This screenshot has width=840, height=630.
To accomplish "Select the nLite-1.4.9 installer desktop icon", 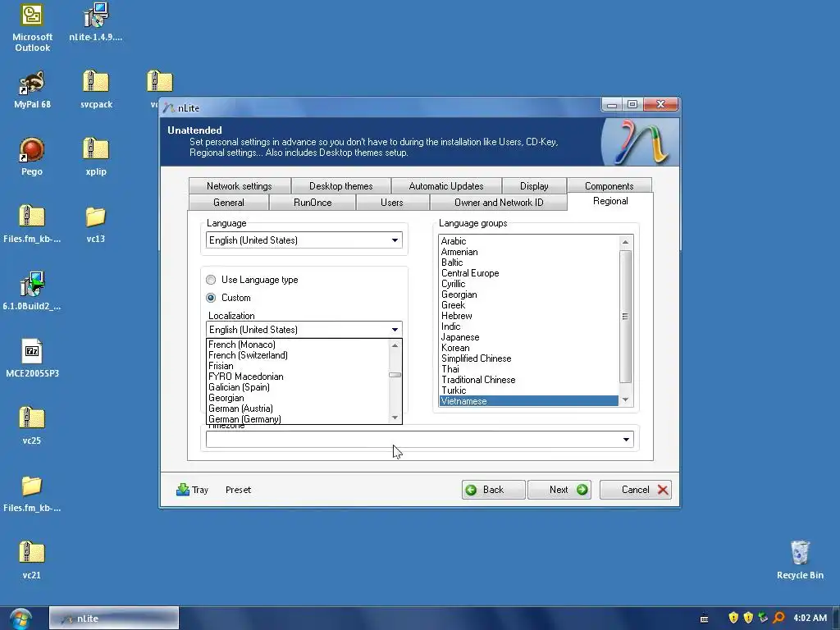I will click(x=96, y=22).
